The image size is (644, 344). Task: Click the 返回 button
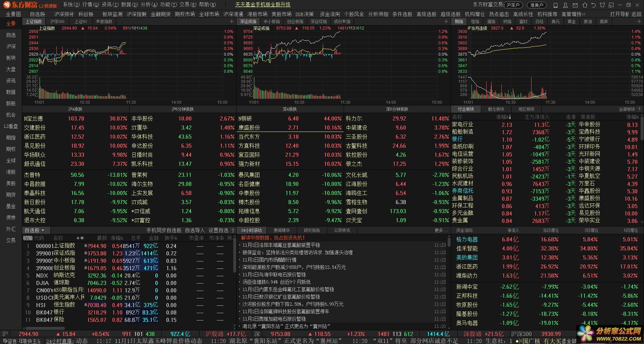point(636,14)
